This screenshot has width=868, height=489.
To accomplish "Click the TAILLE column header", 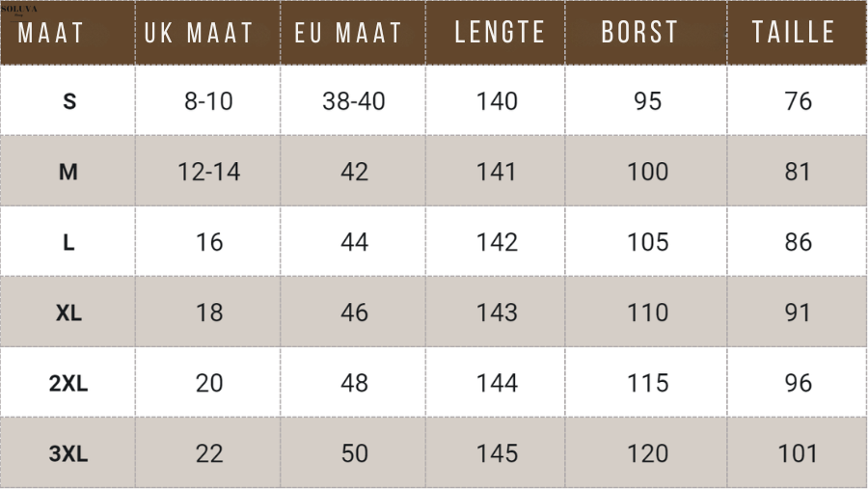I will pyautogui.click(x=794, y=33).
